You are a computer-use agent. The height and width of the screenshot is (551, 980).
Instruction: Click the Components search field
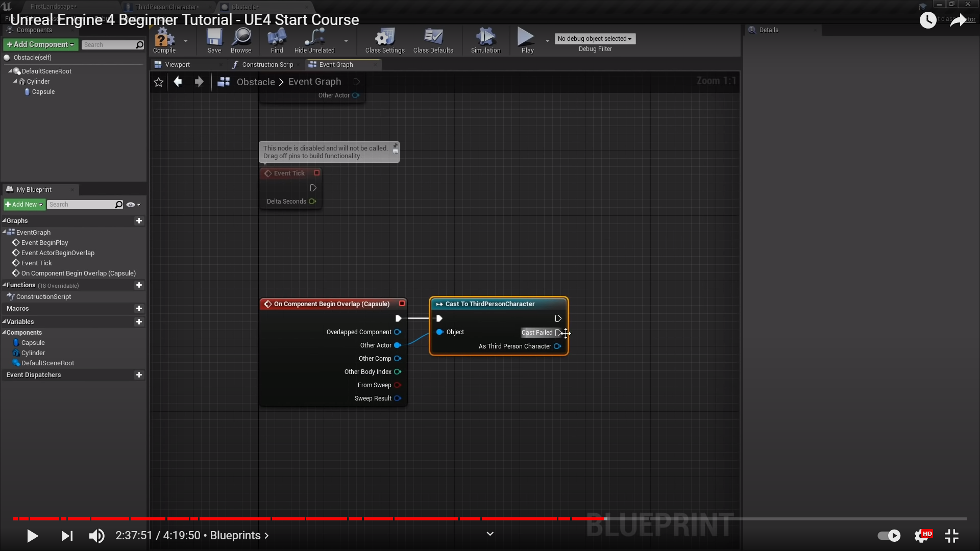pos(108,45)
